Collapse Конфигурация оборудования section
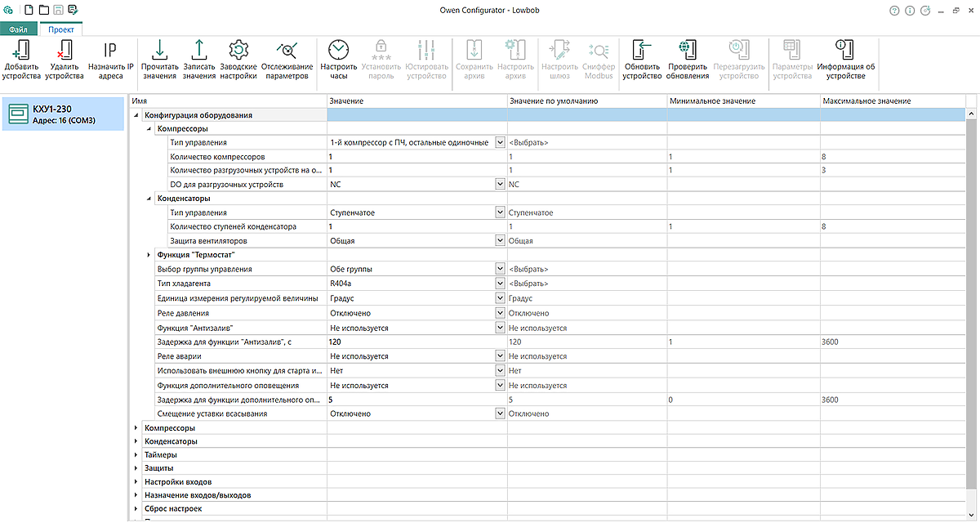 (136, 115)
